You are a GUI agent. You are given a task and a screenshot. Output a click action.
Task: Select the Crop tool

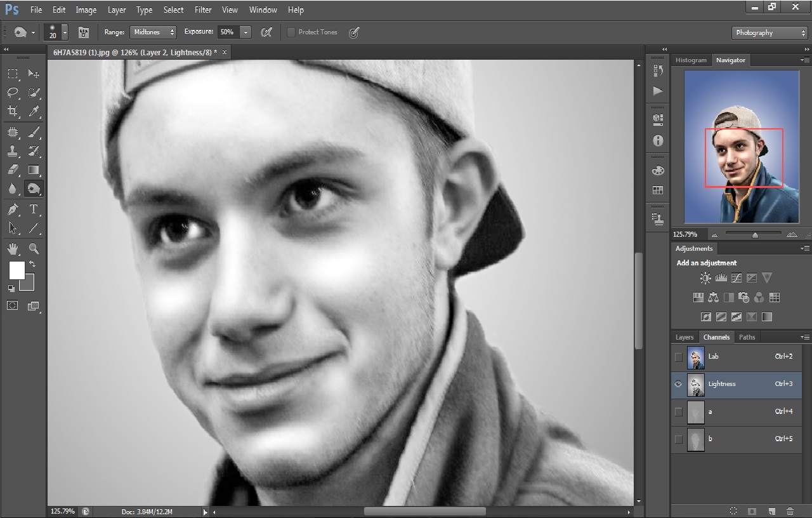tap(13, 112)
